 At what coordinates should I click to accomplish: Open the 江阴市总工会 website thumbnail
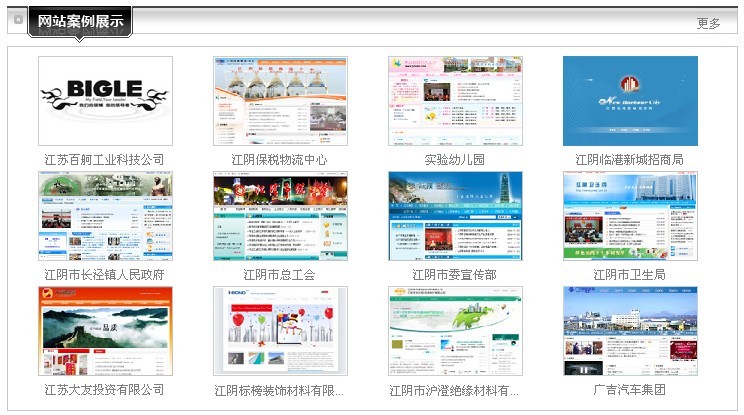(x=280, y=216)
